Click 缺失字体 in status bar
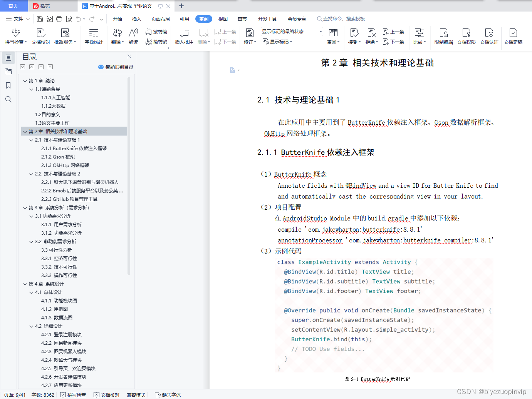 coord(168,395)
